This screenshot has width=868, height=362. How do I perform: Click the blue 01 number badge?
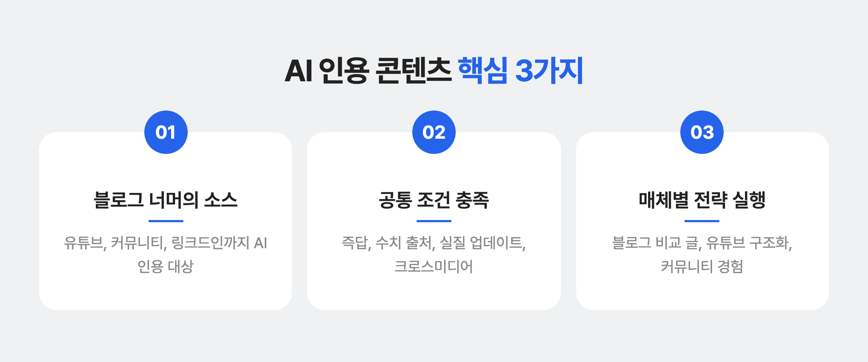coord(166,132)
